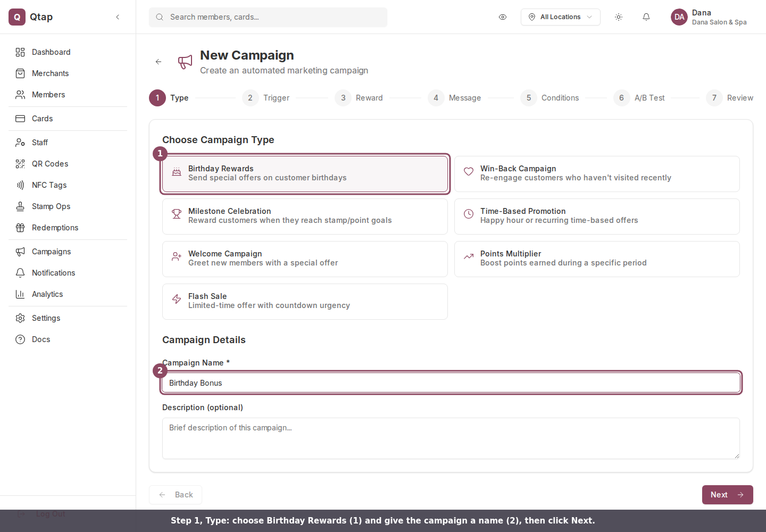Click the Docs help icon
The height and width of the screenshot is (532, 766).
click(20, 339)
